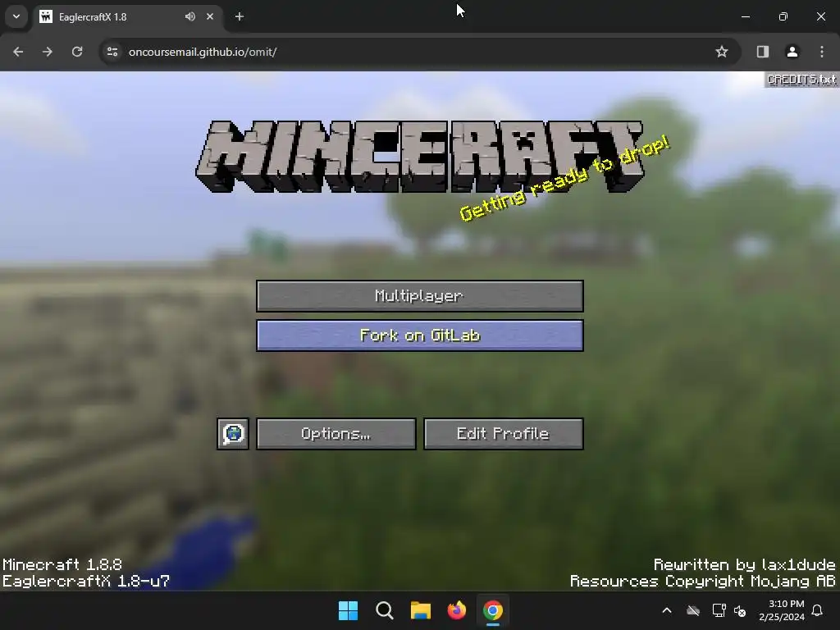
Task: Launch File Explorer from taskbar
Action: (x=421, y=610)
